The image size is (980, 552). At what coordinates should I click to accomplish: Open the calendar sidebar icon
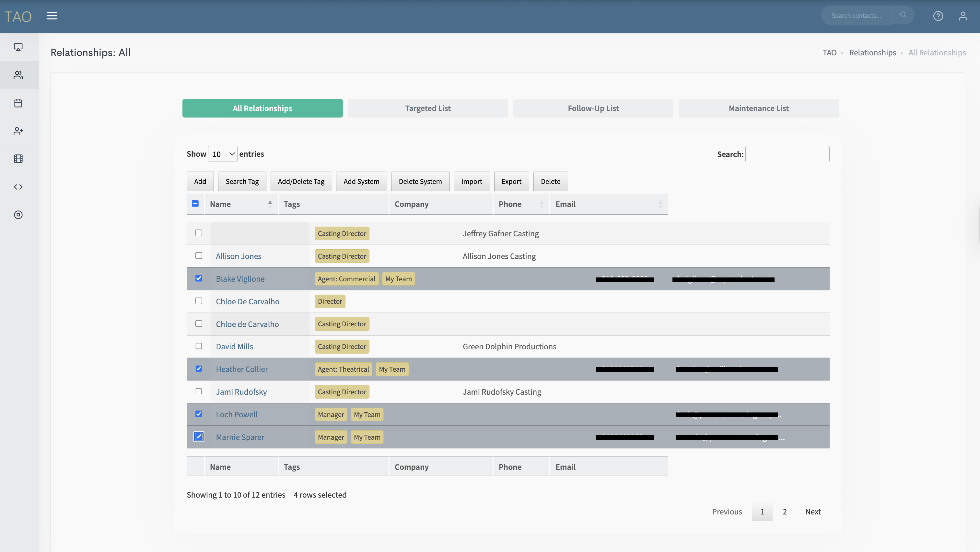18,103
